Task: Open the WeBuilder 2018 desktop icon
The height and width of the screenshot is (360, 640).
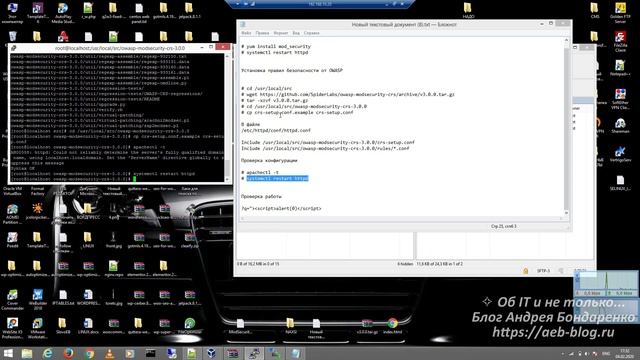Action: [37, 299]
